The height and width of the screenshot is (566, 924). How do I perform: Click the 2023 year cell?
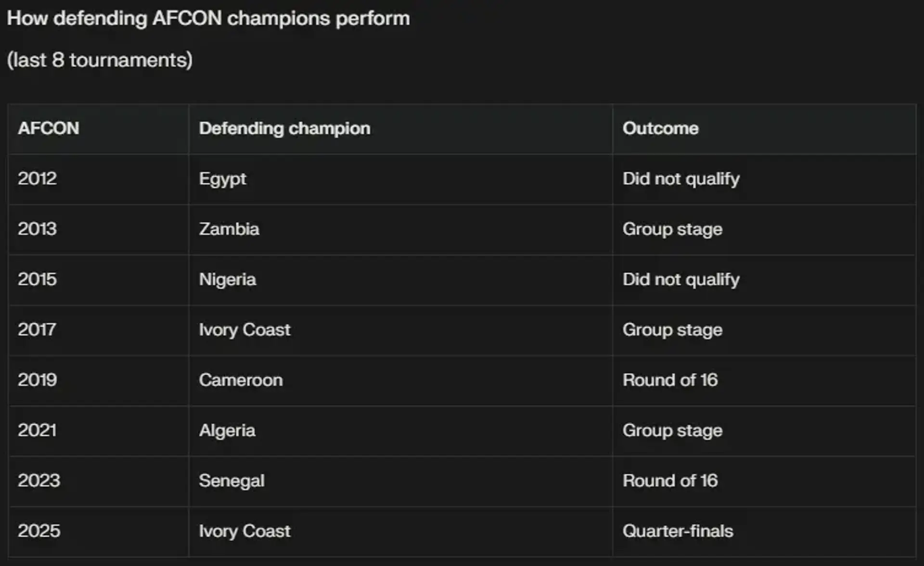(x=38, y=481)
